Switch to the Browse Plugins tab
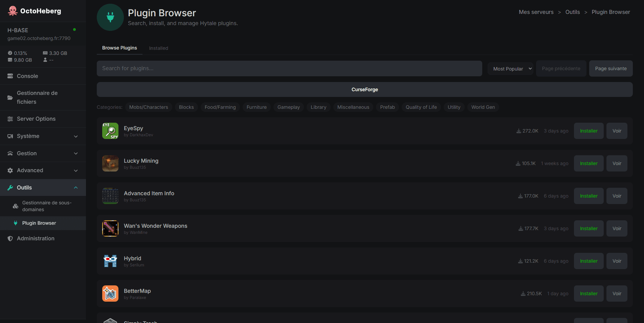The height and width of the screenshot is (323, 644). 119,48
